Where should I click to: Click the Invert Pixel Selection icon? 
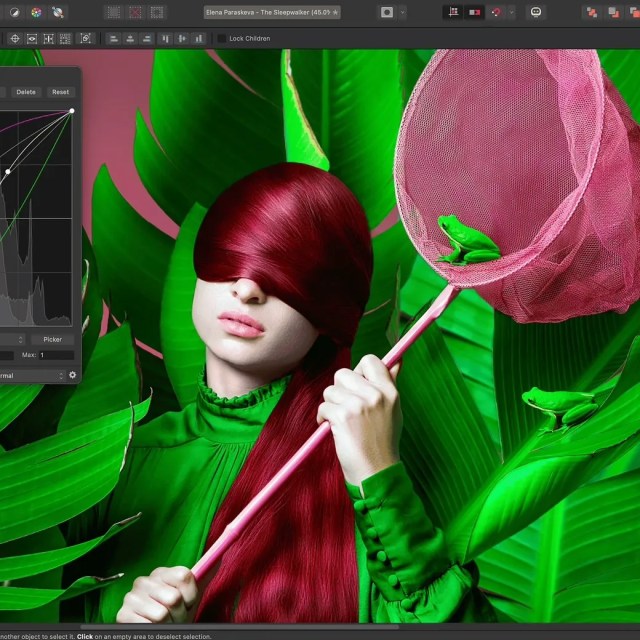pos(157,13)
